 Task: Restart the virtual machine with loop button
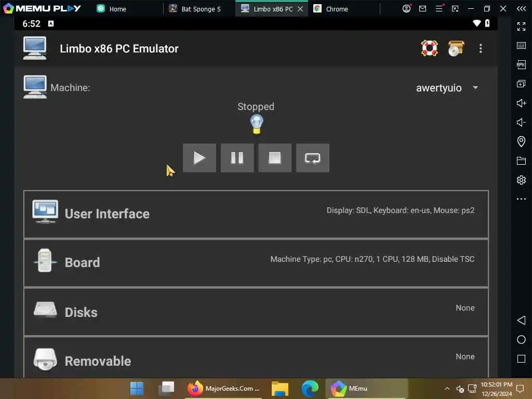tap(312, 158)
